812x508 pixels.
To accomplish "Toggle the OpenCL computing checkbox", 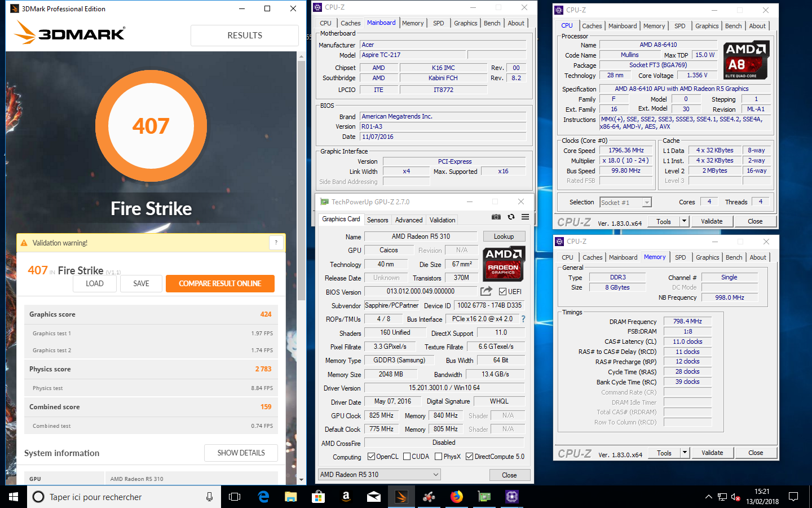I will tap(371, 457).
